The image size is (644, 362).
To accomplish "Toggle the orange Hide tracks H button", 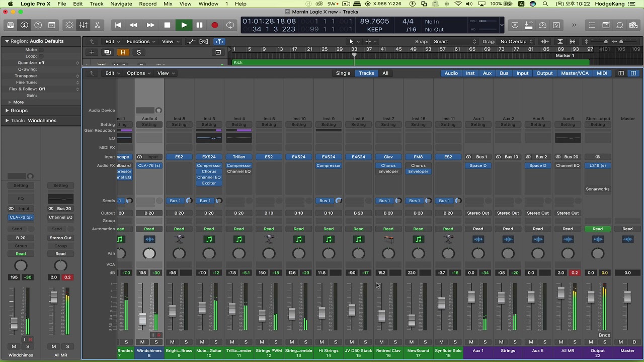I will coord(123,52).
